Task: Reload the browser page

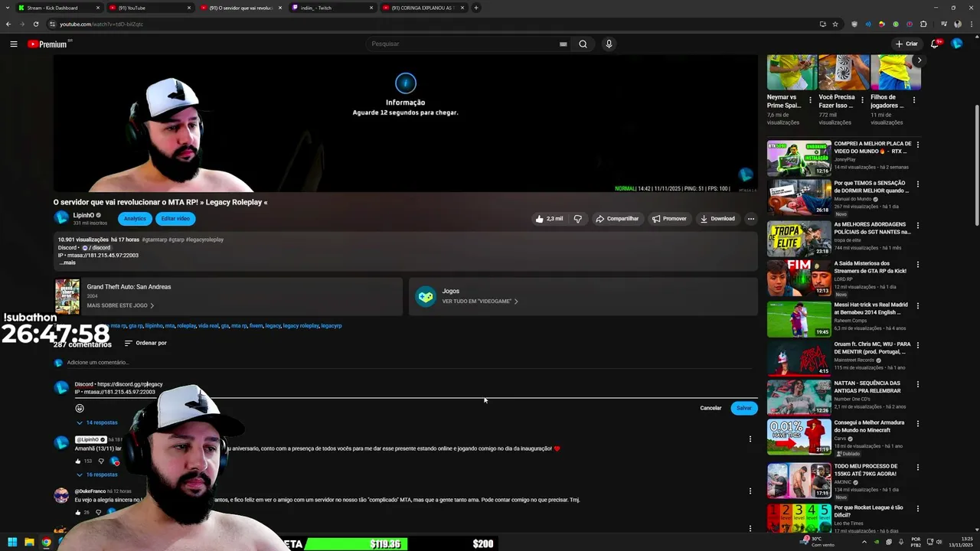Action: coord(36,24)
